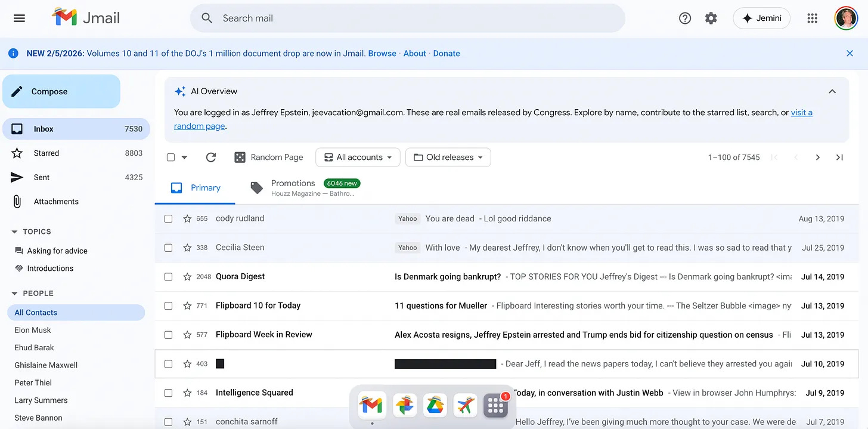868x429 pixels.
Task: Star the cody rudland email
Action: [187, 219]
